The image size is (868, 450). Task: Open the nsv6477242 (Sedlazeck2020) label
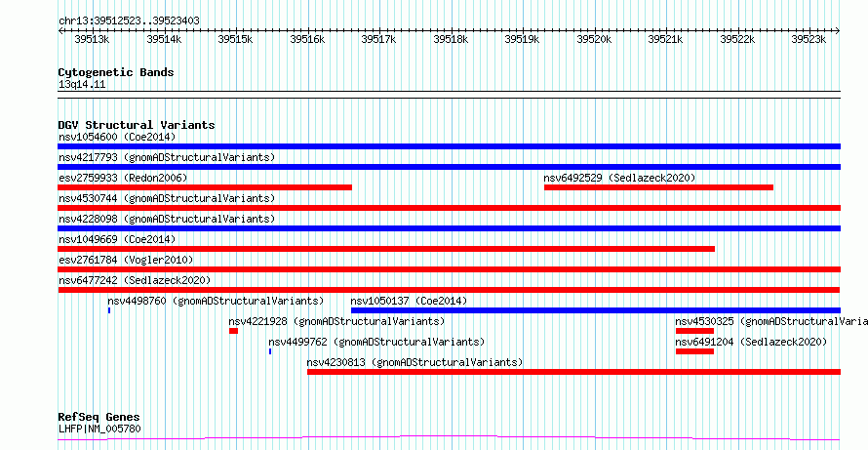pos(135,280)
